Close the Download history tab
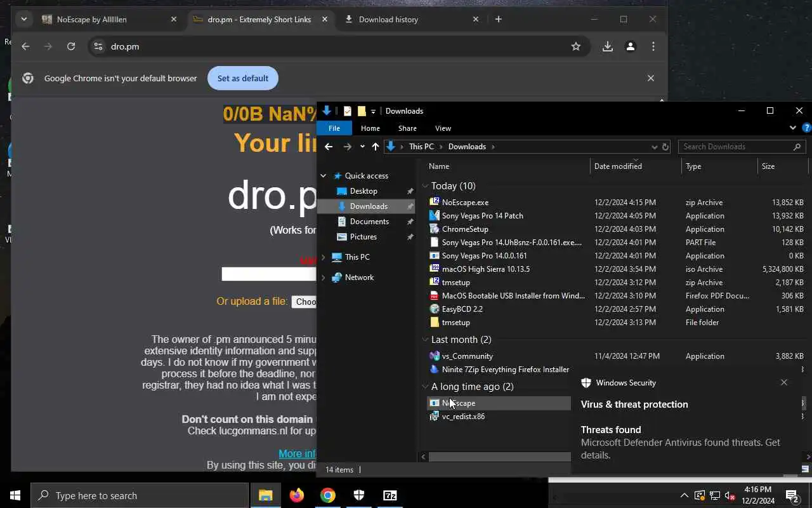 click(x=475, y=19)
